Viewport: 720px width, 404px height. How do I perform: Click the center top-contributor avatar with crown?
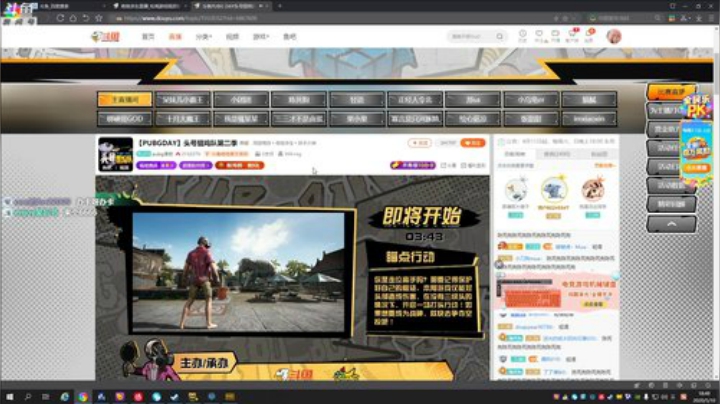(554, 190)
